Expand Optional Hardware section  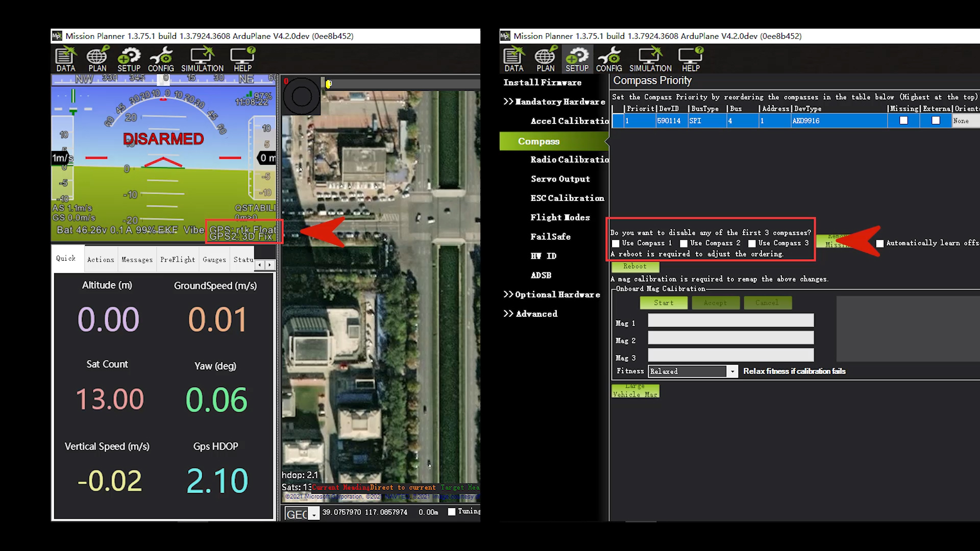[x=552, y=294]
